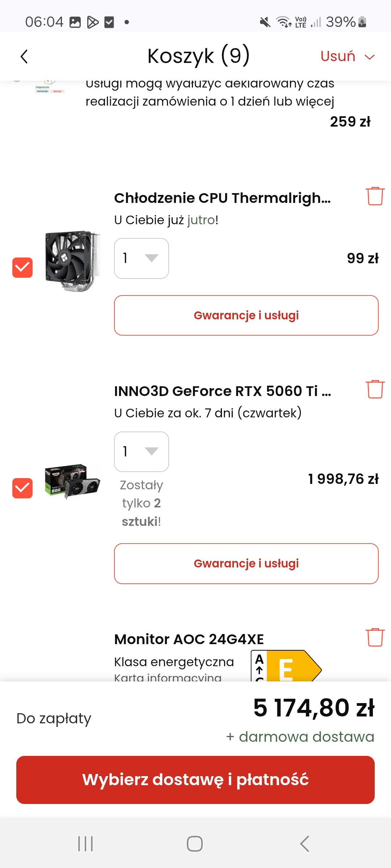This screenshot has width=391, height=868.
Task: Tap the energy class E label icon
Action: coord(286,667)
